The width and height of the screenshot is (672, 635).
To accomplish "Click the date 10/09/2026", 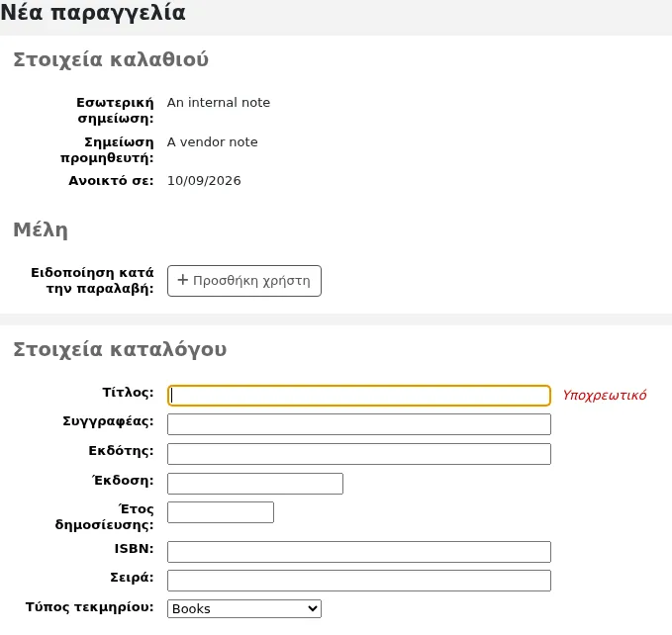I will (204, 181).
